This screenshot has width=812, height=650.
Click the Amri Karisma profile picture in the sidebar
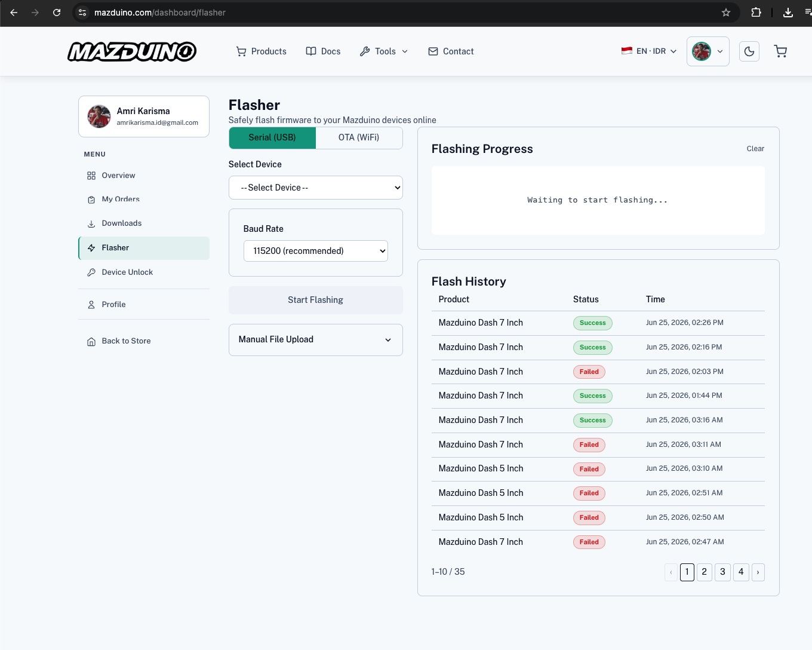(99, 116)
